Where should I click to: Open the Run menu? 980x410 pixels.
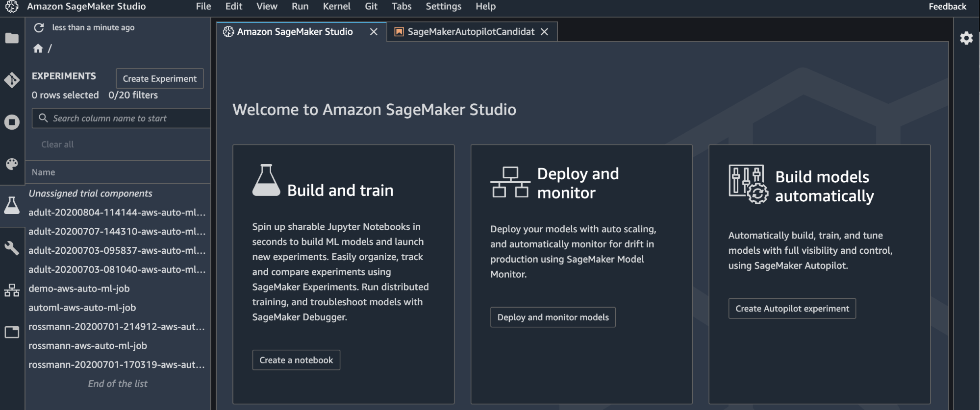[300, 6]
